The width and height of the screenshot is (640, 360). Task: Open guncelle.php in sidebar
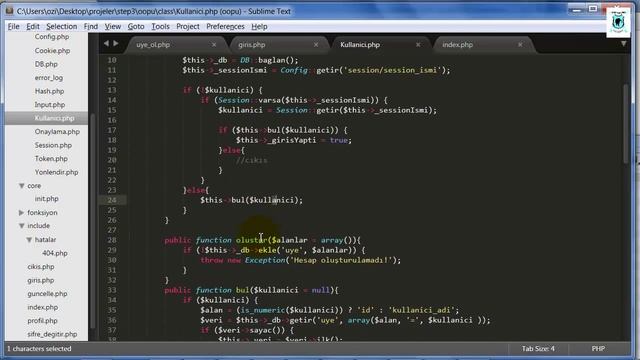pyautogui.click(x=47, y=293)
